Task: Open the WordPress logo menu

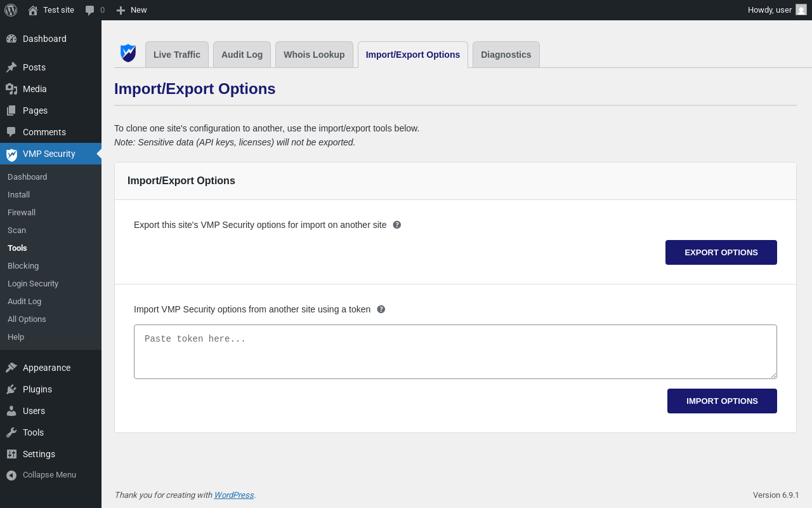Action: (11, 10)
